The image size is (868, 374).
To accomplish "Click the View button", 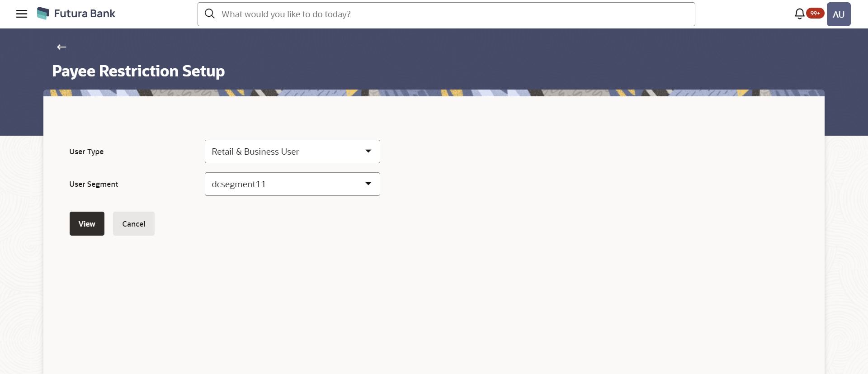I will (87, 223).
